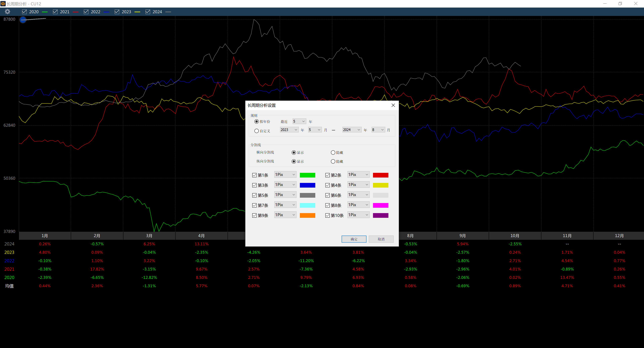Pick the orange color swatch for 第9条
Screen dimensions: 644x348
(308, 215)
